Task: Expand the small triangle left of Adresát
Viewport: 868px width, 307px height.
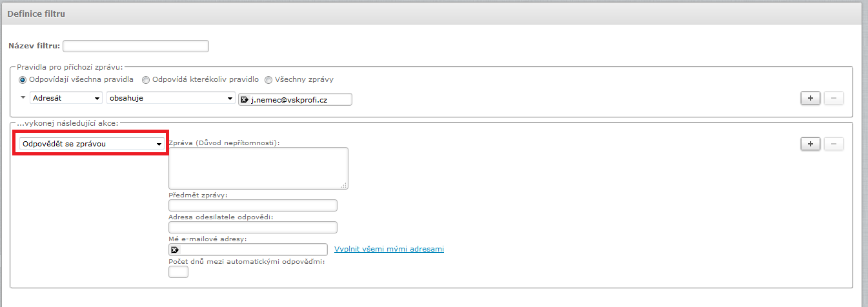Action: [x=24, y=98]
